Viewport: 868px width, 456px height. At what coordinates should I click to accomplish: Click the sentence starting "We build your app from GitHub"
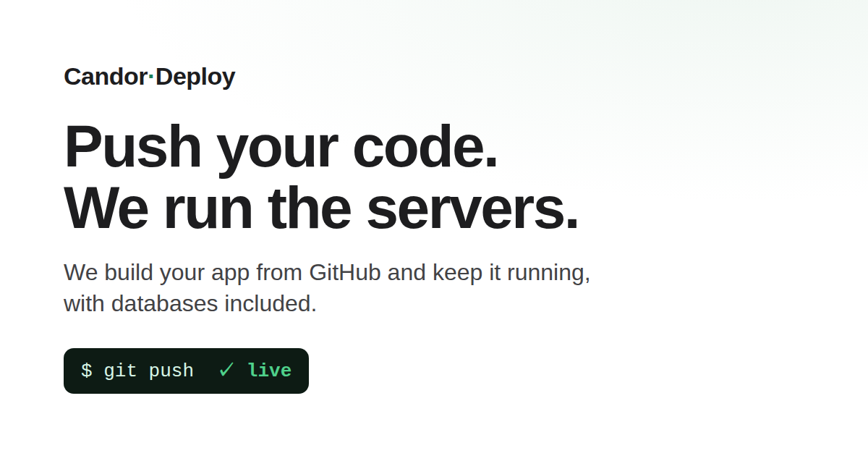click(x=327, y=288)
